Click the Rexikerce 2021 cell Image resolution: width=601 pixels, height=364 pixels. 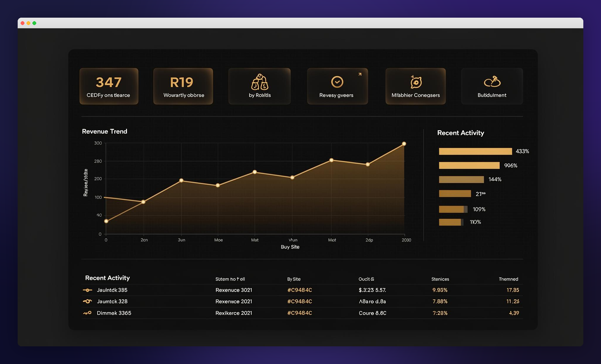234,313
